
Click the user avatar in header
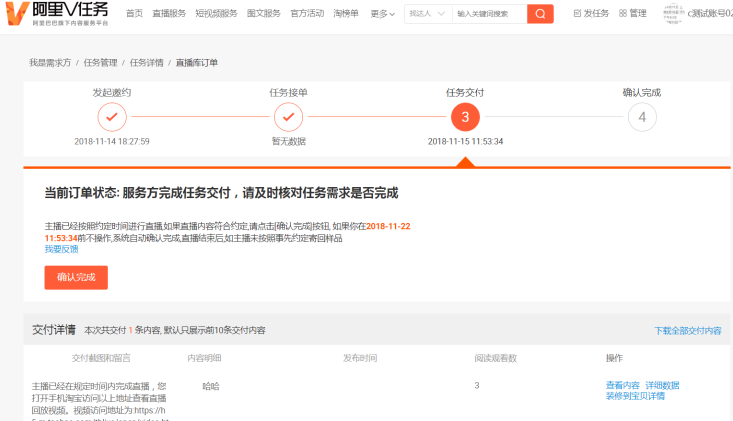coord(674,14)
